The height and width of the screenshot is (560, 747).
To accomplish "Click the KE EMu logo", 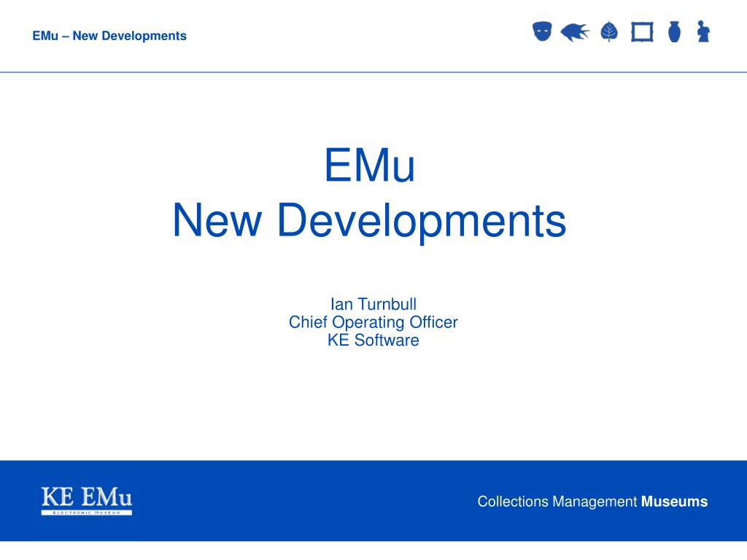I will click(x=87, y=501).
